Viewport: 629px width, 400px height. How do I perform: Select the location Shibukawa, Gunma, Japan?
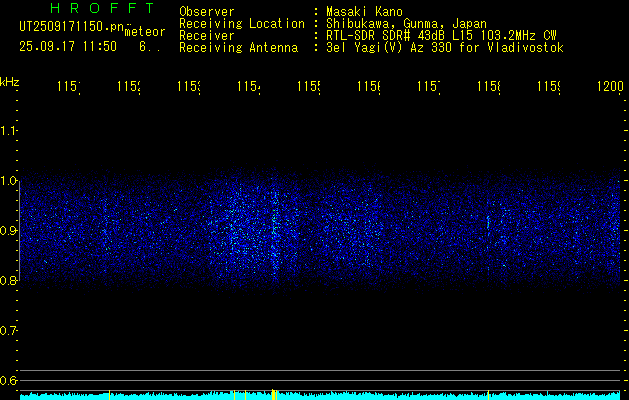tap(406, 24)
